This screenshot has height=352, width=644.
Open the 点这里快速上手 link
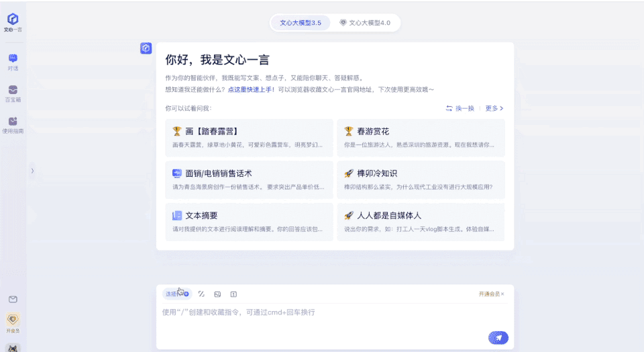pos(251,89)
